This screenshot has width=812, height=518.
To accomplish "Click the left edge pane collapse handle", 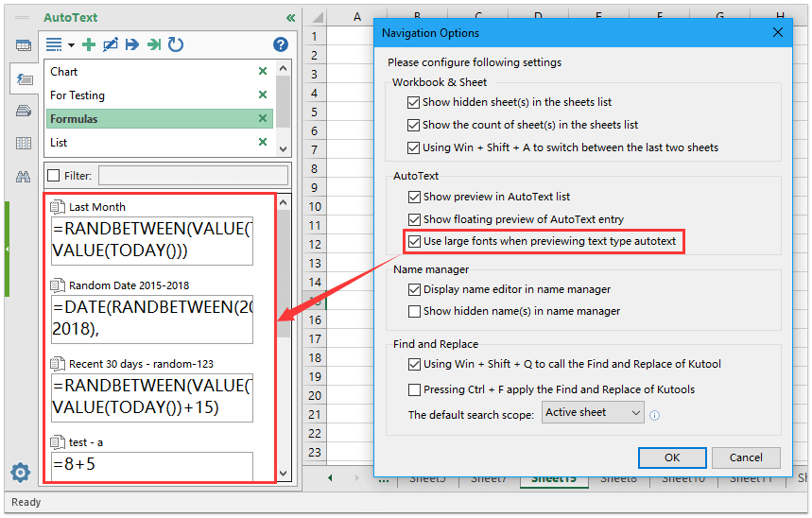I will click(8, 250).
